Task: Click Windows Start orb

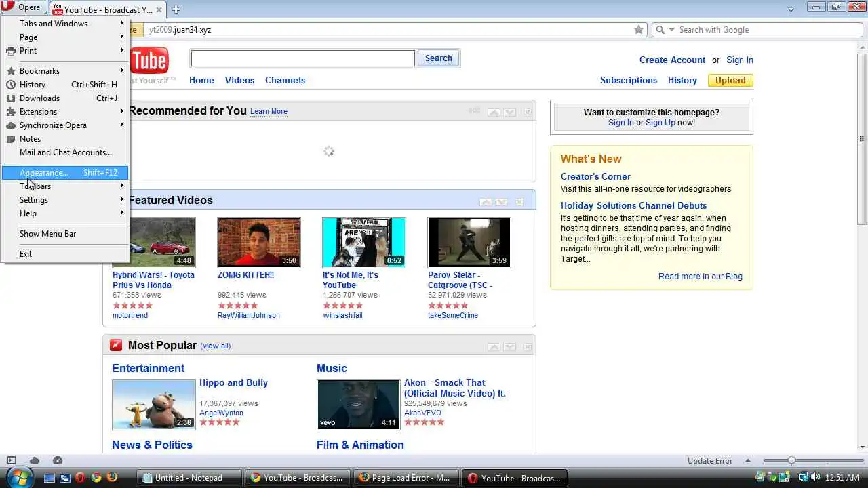Action: pos(18,476)
